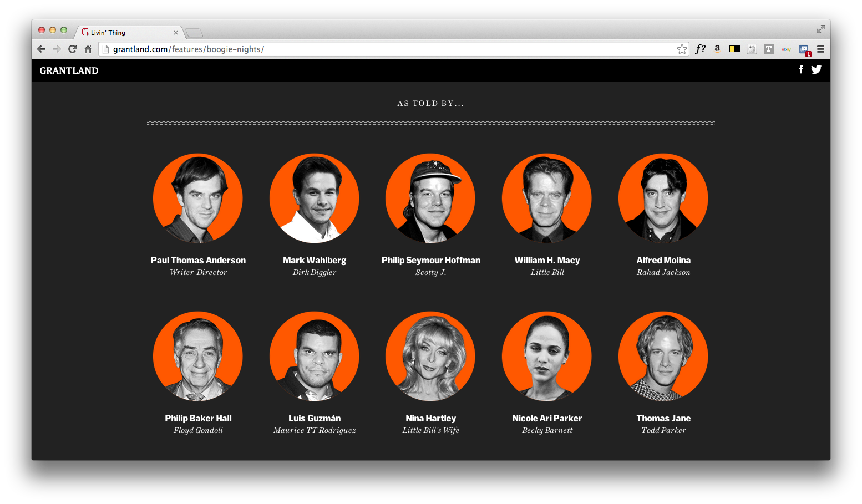The image size is (862, 504).
Task: Reload the page with refresh icon
Action: pos(72,49)
